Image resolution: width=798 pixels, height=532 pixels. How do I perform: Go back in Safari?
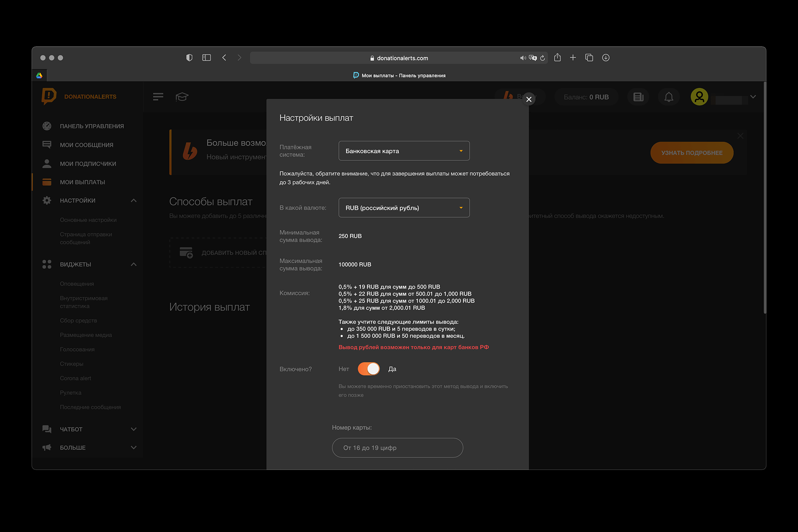[x=224, y=58]
